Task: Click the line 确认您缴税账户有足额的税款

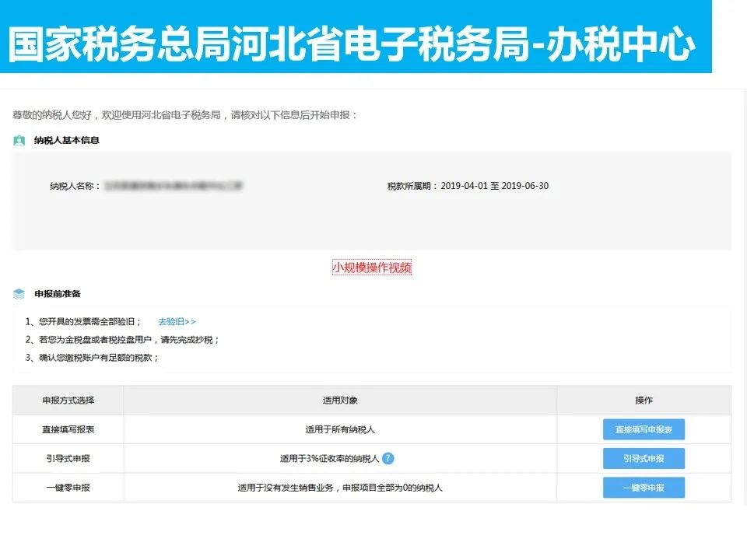Action: point(92,358)
